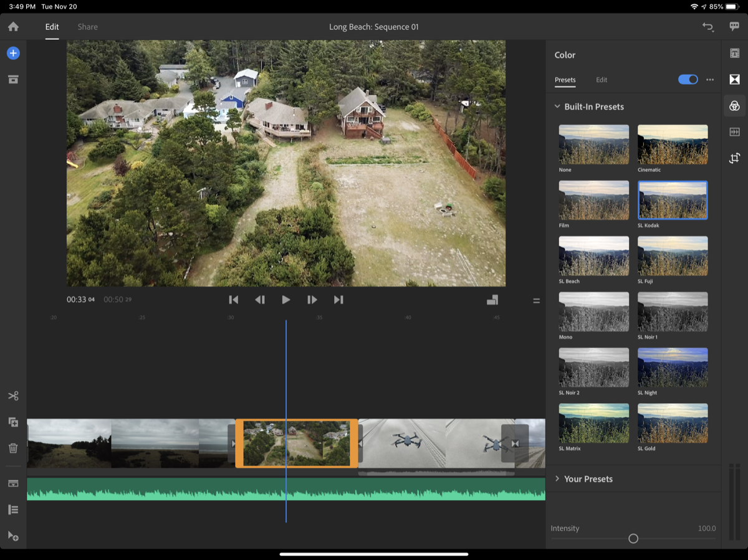The width and height of the screenshot is (748, 560).
Task: Collapse the Built-In Presets section
Action: [557, 107]
